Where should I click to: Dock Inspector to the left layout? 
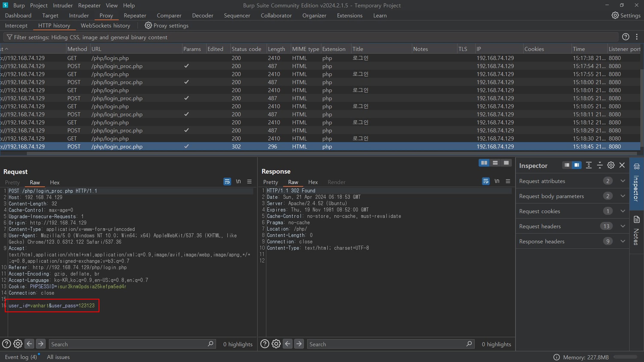(567, 165)
